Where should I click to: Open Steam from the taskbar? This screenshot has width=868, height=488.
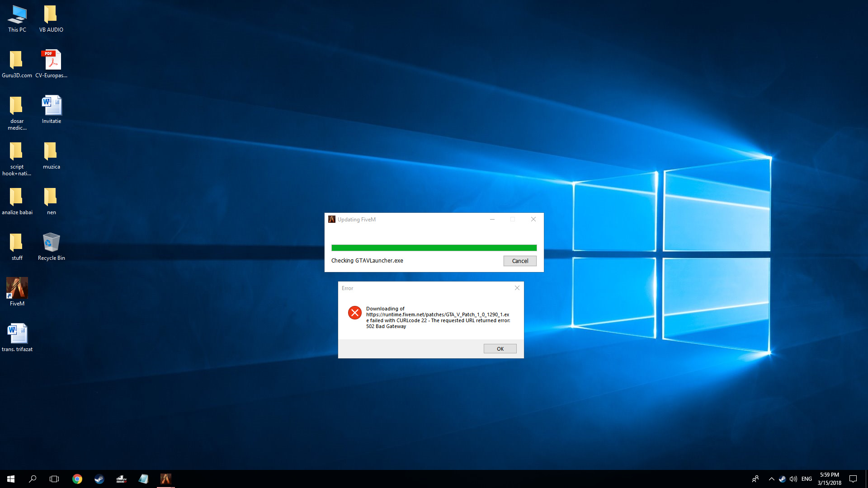point(99,479)
